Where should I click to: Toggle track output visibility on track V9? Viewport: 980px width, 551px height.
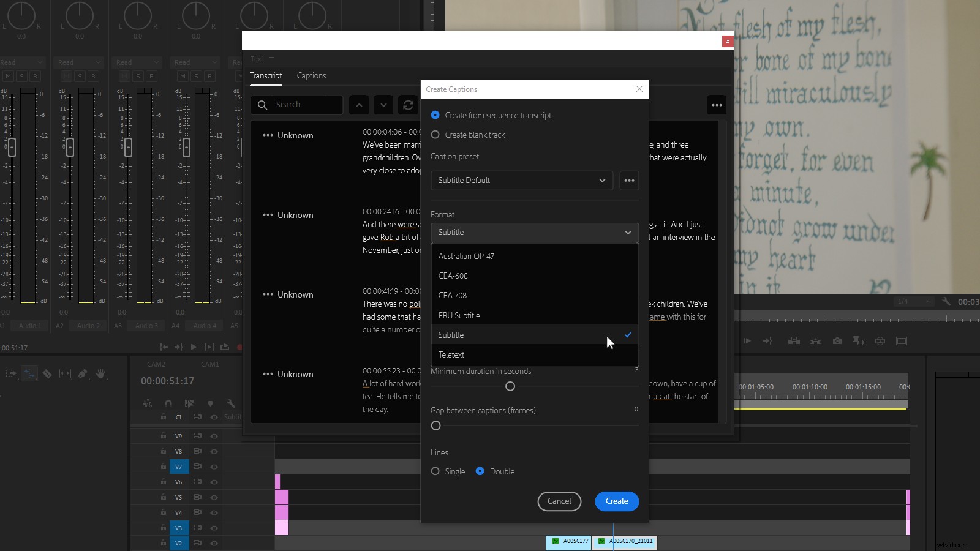click(213, 436)
